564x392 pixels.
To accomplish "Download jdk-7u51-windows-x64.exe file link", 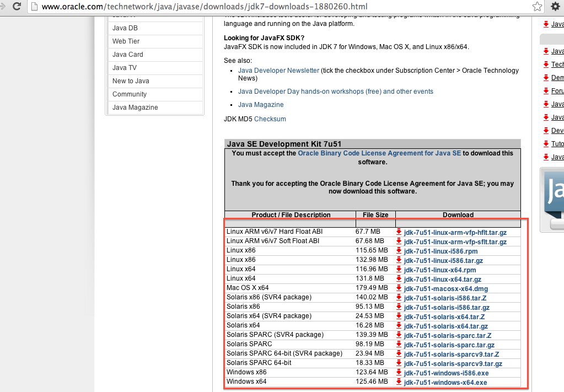I will (x=445, y=383).
